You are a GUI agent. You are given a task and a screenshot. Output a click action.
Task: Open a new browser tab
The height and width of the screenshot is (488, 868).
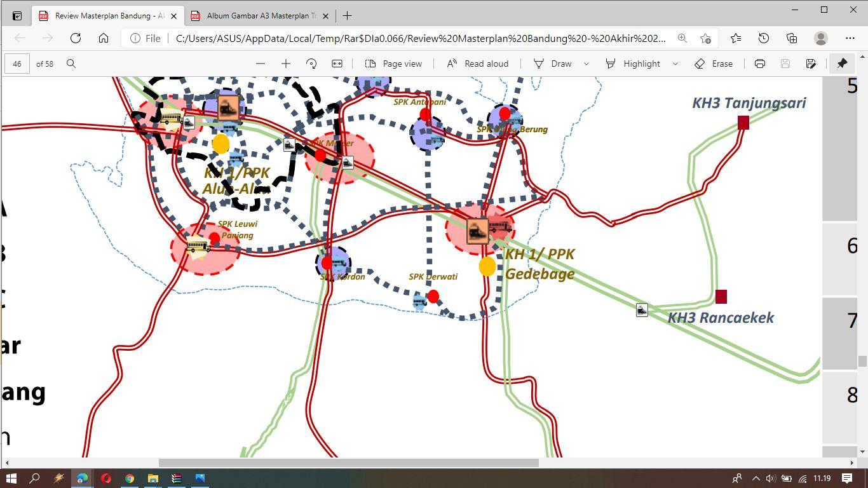(348, 16)
